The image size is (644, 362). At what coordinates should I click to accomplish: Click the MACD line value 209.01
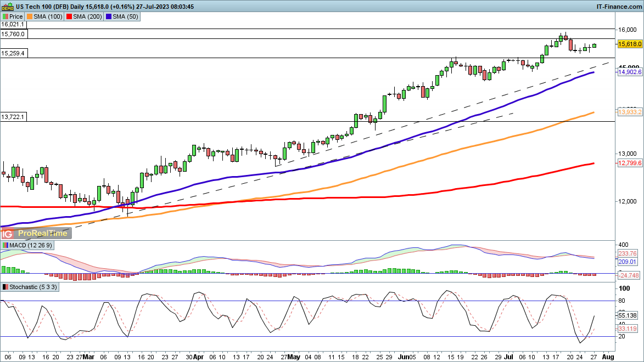628,262
